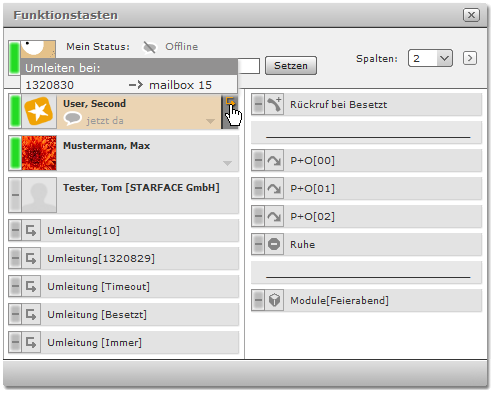Click the Offline status eye icon
This screenshot has width=493, height=393.
[x=149, y=47]
